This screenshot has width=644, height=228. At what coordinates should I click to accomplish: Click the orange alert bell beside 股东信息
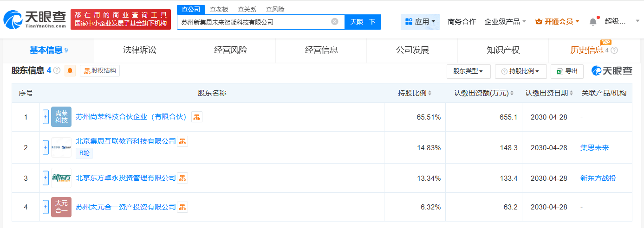70,70
